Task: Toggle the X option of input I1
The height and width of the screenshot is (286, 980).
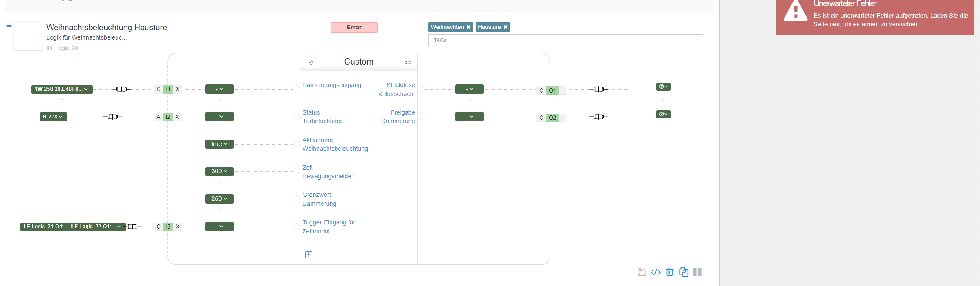Action: [x=177, y=89]
